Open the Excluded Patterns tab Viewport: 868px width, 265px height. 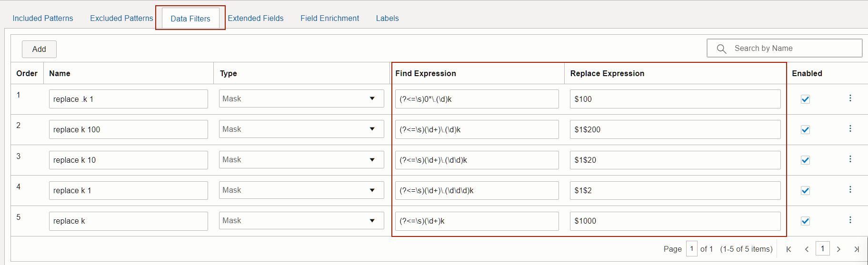click(x=121, y=18)
